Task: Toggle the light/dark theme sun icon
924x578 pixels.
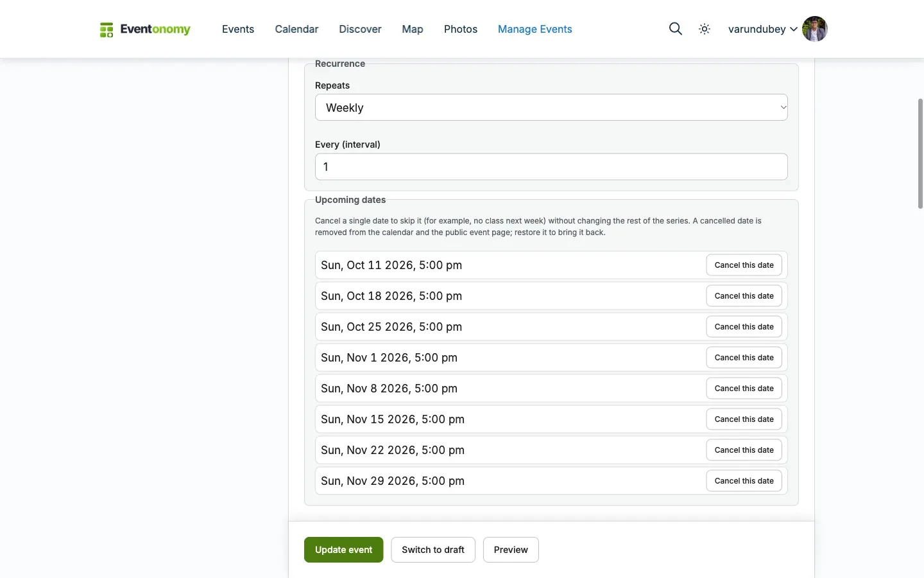Action: 705,29
